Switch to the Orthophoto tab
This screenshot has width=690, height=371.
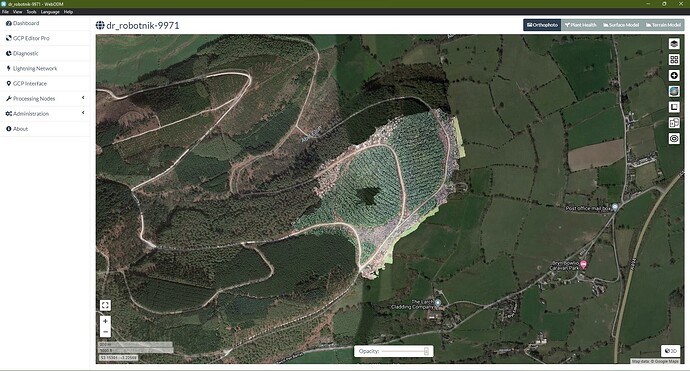[542, 25]
